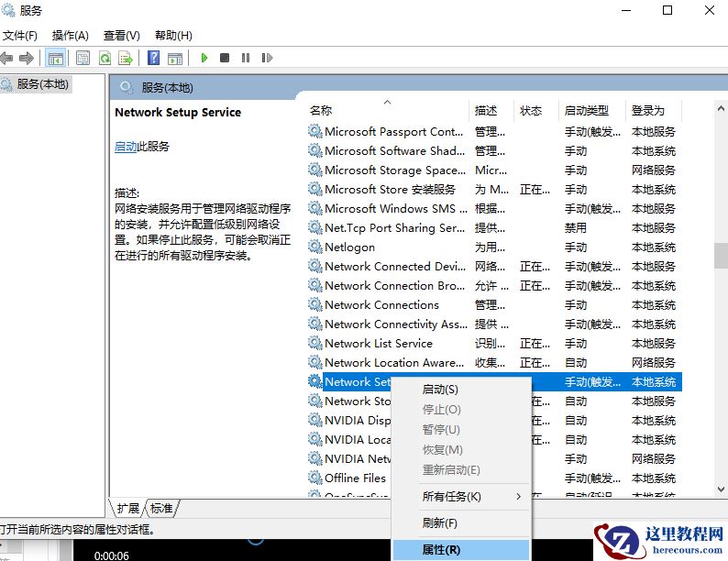Screen dimensions: 728x561
Task: Toggle the show/hide console tree icon
Action: [55, 58]
